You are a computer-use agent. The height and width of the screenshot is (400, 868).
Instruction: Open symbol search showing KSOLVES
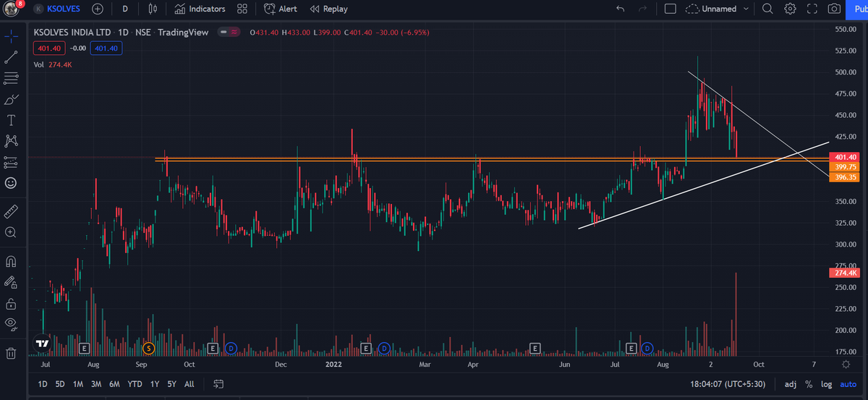click(58, 9)
